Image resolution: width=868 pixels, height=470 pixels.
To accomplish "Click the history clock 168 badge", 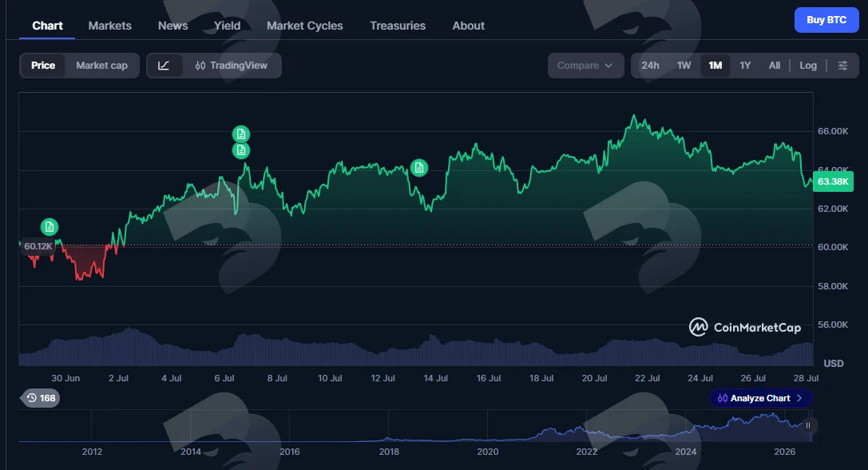I will [x=41, y=398].
